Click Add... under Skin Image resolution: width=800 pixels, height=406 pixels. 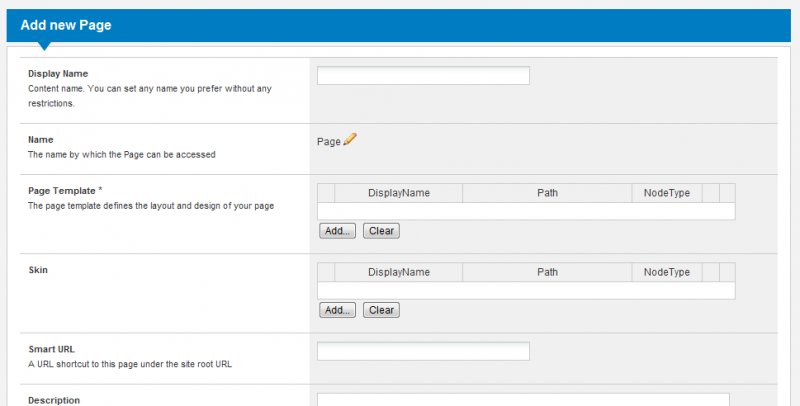(337, 310)
